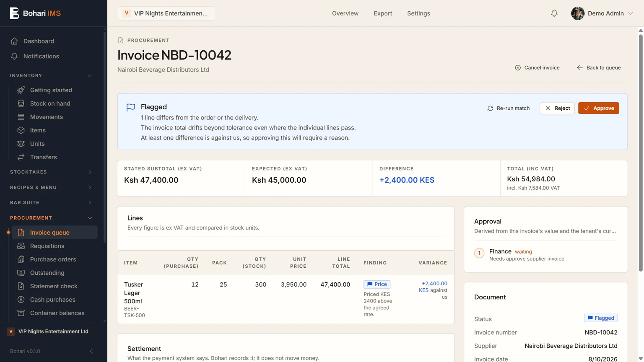Viewport: 644px width, 362px height.
Task: Click VIP Nights Entertainment Ltd at sidebar bottom
Action: pyautogui.click(x=53, y=331)
